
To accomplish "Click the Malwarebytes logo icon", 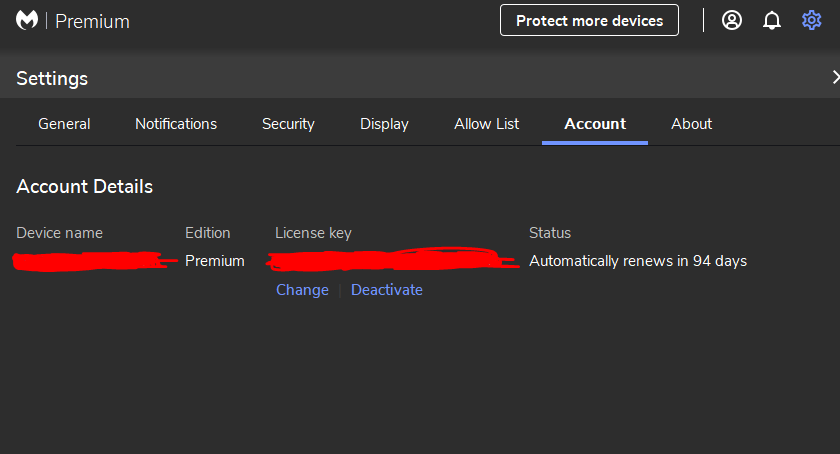I will click(27, 20).
